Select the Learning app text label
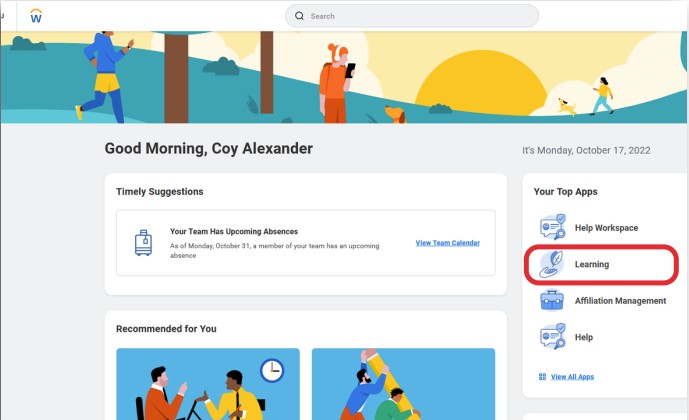 [592, 265]
